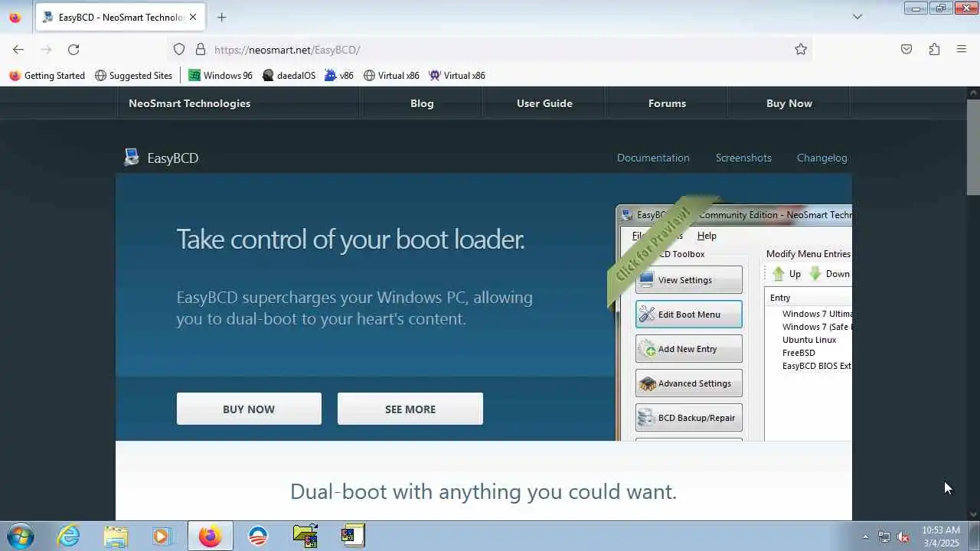Click the Help menu in preview
The image size is (980, 551).
tap(707, 236)
